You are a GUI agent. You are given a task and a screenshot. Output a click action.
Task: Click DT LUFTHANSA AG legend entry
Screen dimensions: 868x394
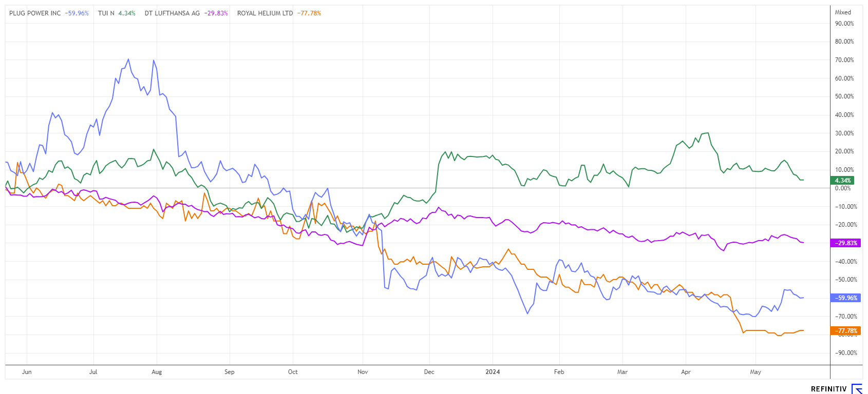tap(172, 13)
